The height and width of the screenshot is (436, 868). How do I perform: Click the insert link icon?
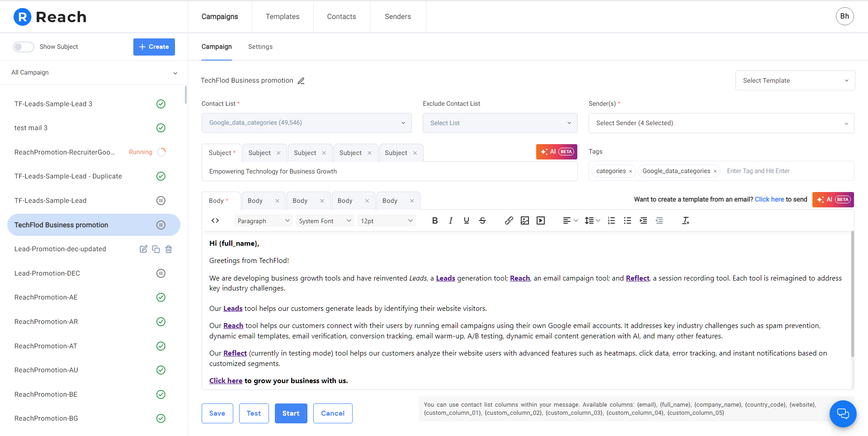pos(509,220)
